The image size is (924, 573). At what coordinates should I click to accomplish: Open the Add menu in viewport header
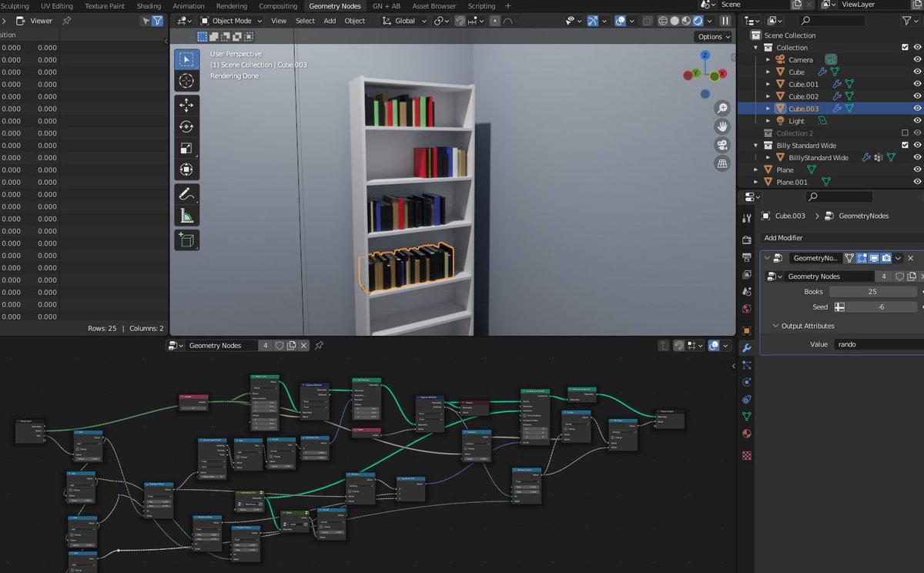pos(330,21)
